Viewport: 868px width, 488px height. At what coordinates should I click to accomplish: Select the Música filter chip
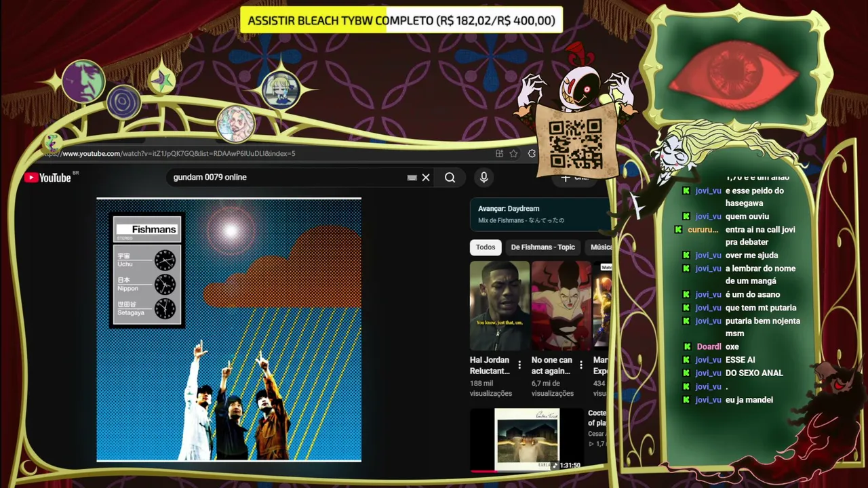[598, 247]
